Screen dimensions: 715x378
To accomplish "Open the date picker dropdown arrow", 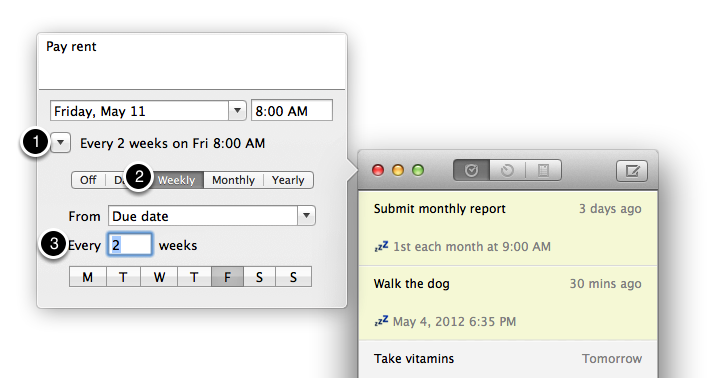I will pos(237,111).
